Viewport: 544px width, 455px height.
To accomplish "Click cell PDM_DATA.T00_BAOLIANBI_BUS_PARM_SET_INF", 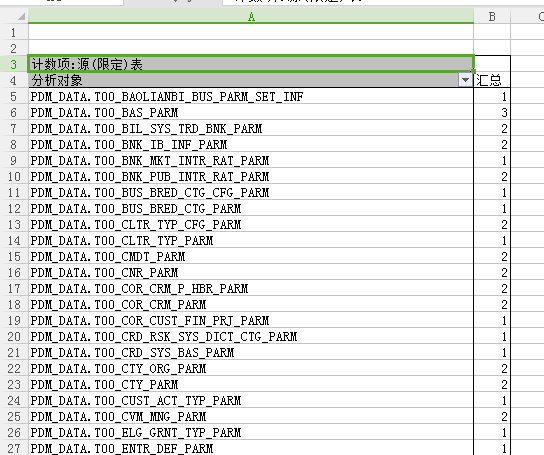I will click(x=251, y=97).
